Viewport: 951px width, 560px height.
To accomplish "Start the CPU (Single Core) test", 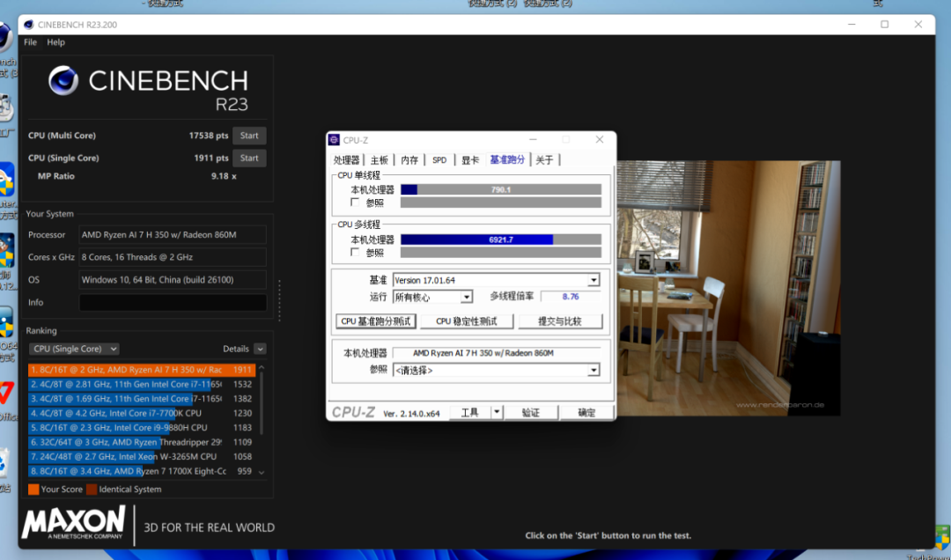I will 249,158.
